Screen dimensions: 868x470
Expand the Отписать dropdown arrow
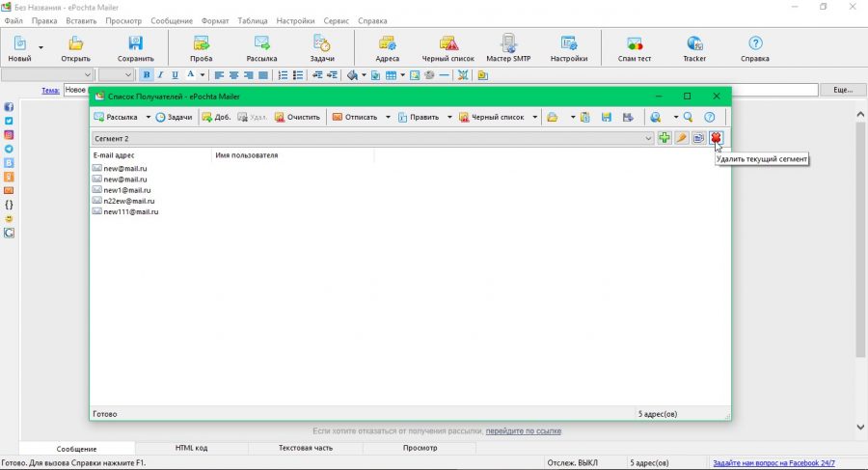pyautogui.click(x=388, y=117)
